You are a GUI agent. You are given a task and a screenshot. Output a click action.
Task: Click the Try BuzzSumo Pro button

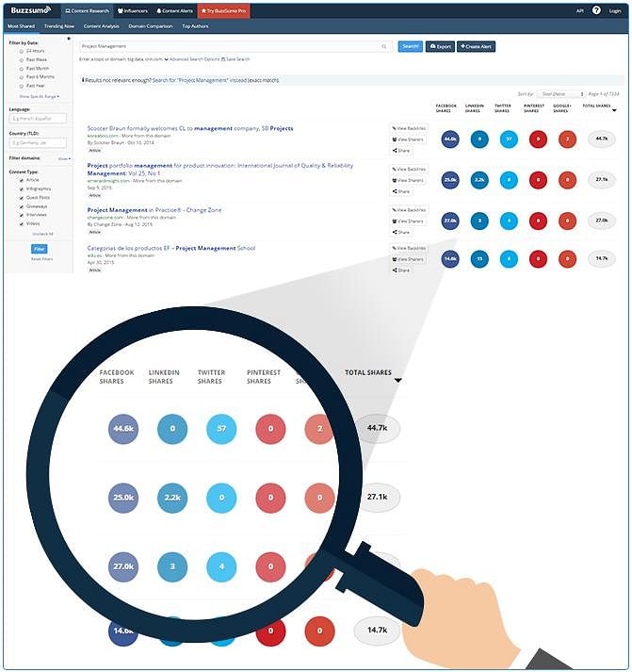coord(223,10)
